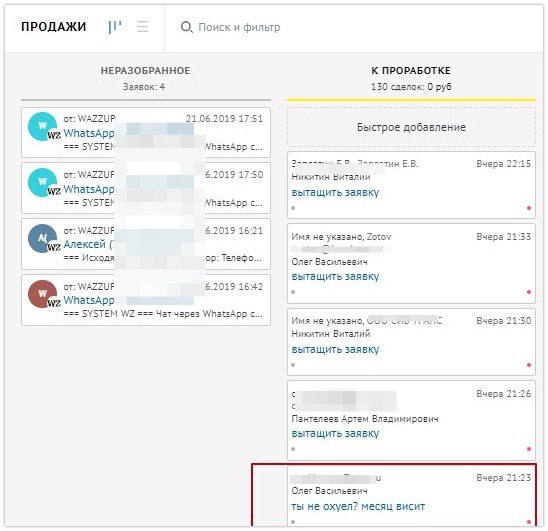Open вытащить заявку deal from Вчера 21:30

coord(335,349)
